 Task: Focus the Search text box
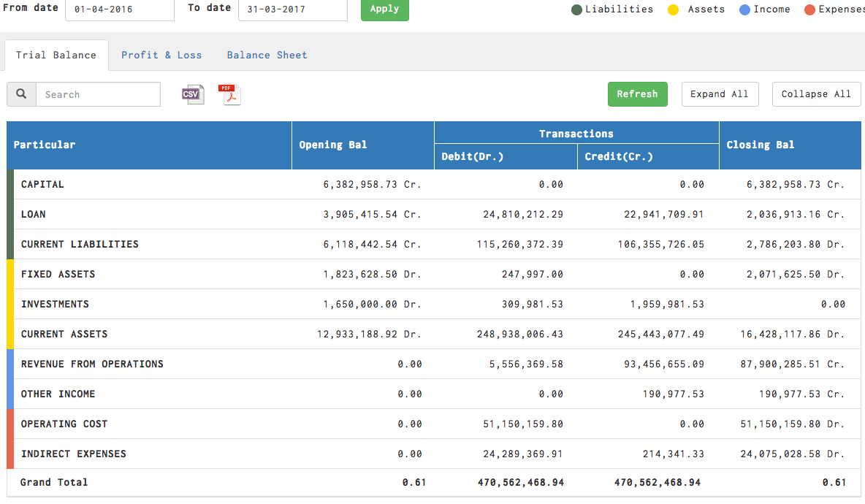click(98, 94)
